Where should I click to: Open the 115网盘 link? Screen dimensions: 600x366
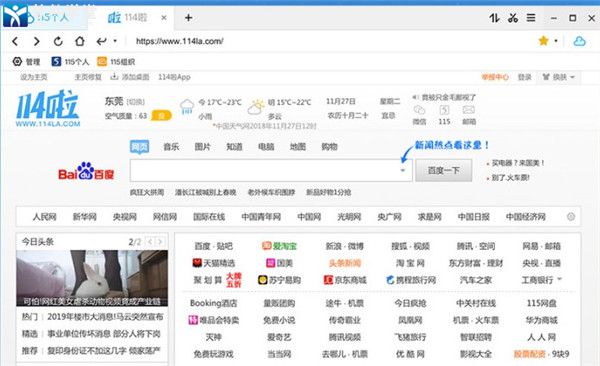click(541, 303)
